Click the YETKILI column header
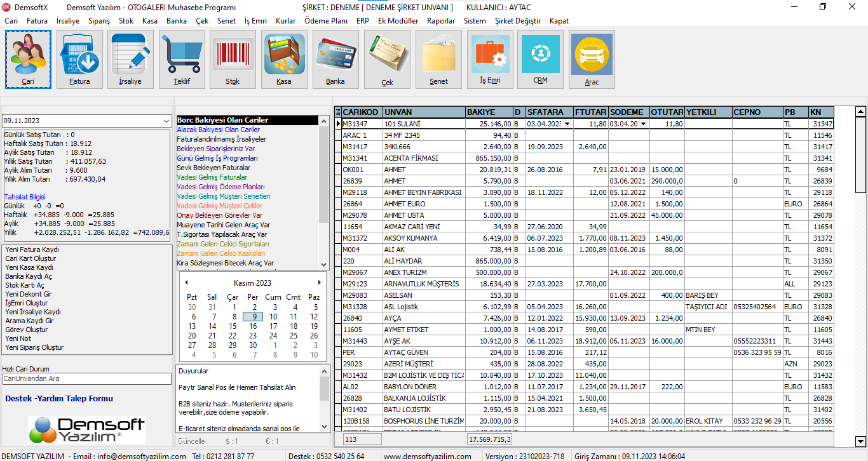Image resolution: width=868 pixels, height=461 pixels. click(708, 112)
